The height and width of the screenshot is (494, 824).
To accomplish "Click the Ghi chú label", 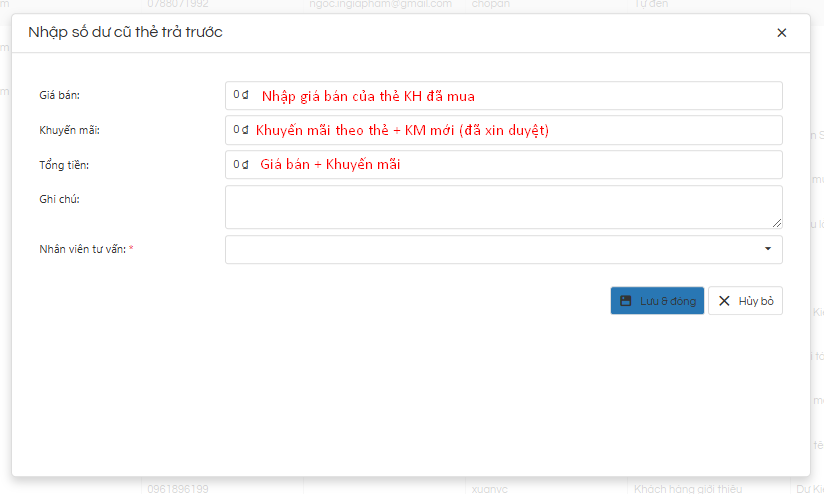I will coord(59,199).
